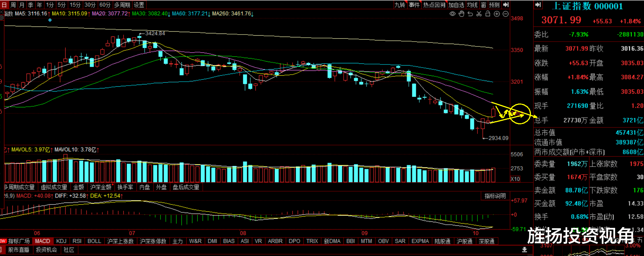Select 60分 minute chart
The height and width of the screenshot is (256, 644).
point(105,5)
